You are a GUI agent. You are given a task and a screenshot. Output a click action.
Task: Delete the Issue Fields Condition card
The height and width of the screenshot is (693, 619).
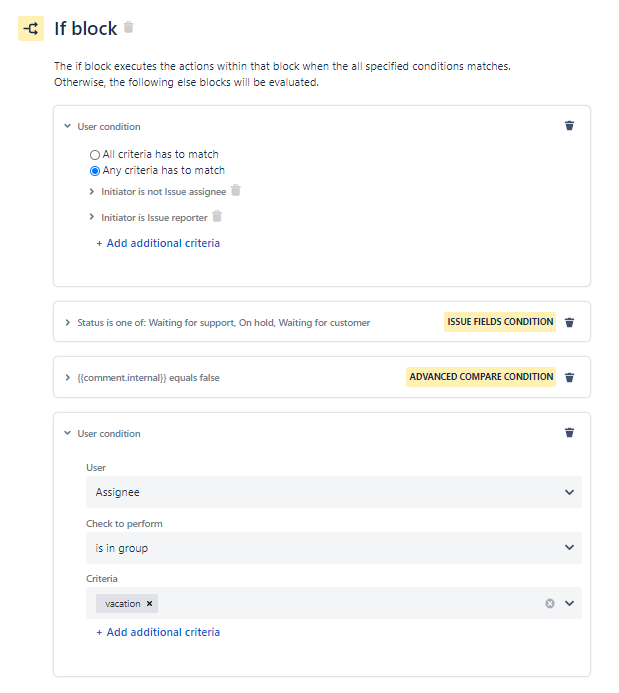(x=569, y=322)
